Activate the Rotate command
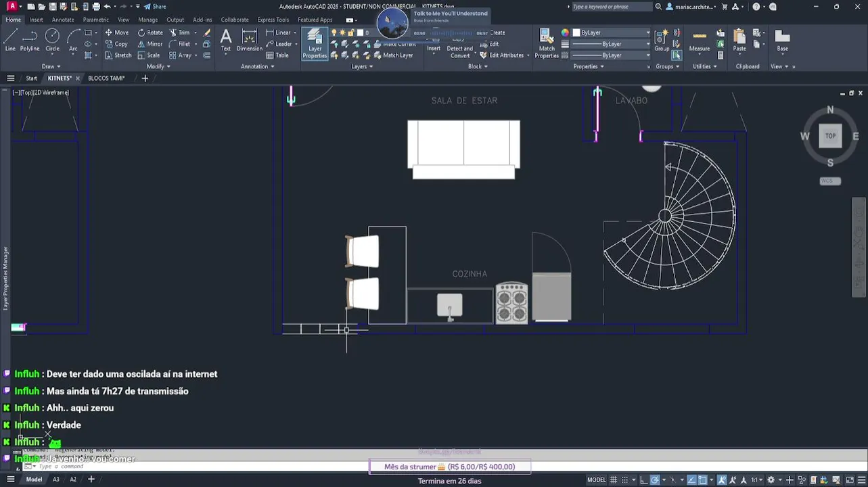 point(150,32)
